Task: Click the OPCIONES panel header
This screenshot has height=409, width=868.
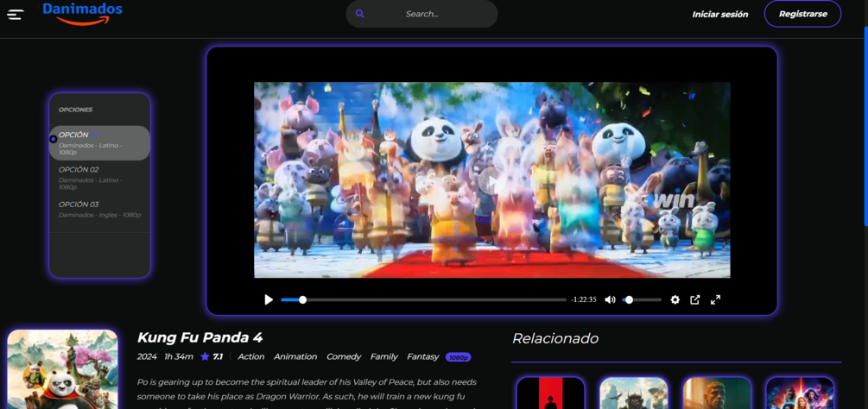Action: (x=75, y=110)
